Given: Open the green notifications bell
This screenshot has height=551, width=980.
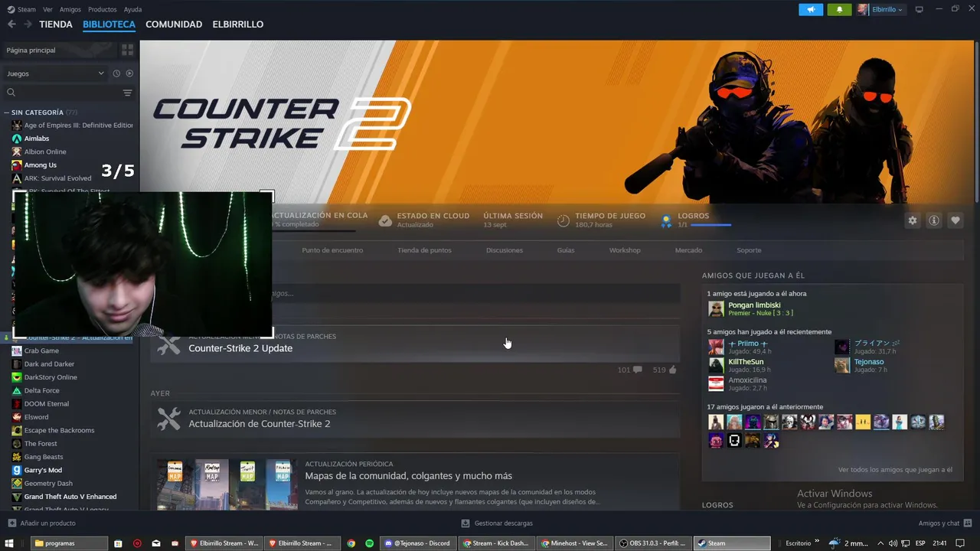Looking at the screenshot, I should pos(839,9).
